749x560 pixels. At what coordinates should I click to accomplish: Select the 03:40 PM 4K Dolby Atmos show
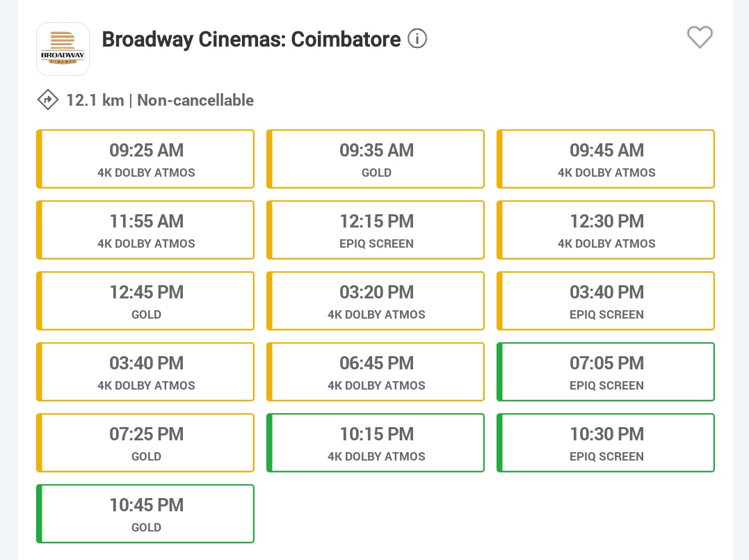pos(145,372)
